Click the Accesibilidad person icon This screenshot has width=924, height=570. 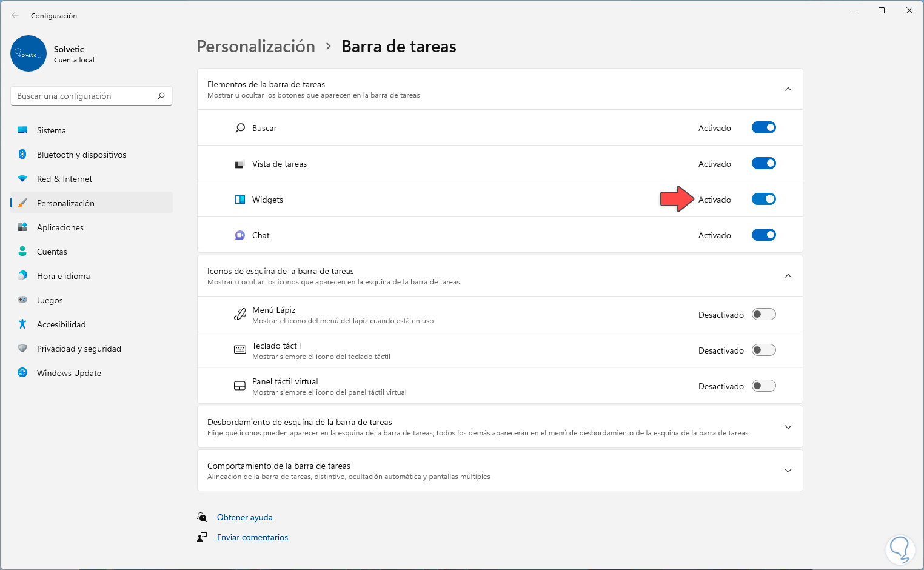point(22,324)
